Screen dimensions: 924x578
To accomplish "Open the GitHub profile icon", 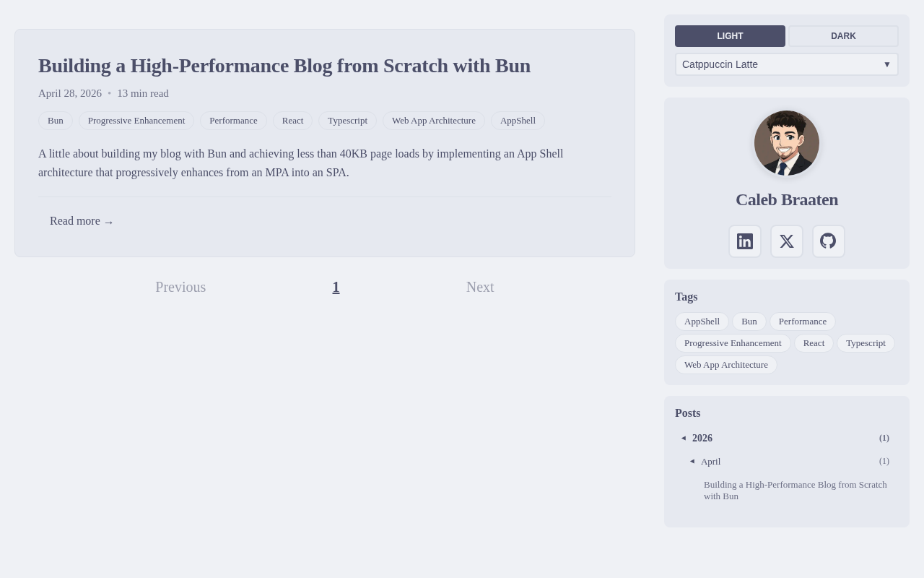I will (828, 241).
